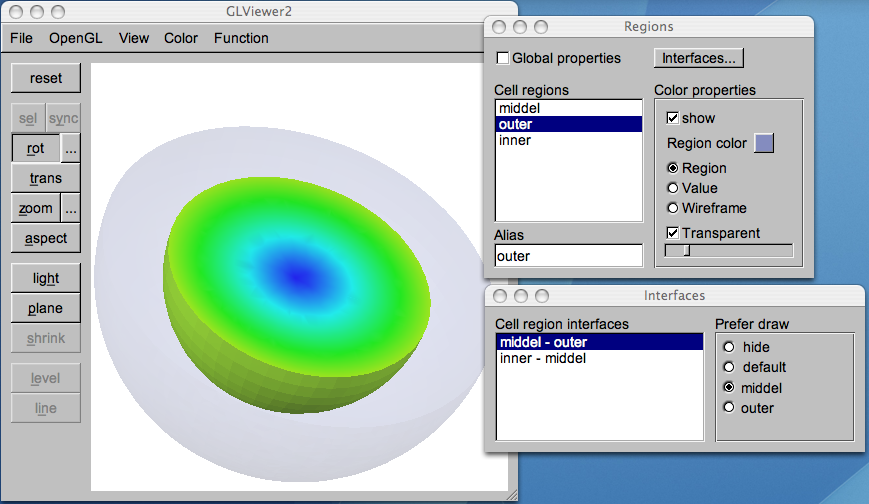Select 'middel - outer' interface row
Viewport: 869px width, 504px height.
[x=600, y=342]
